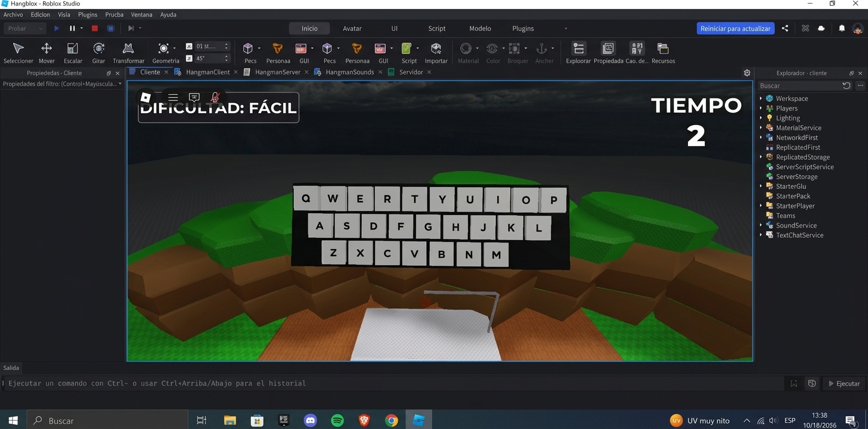The height and width of the screenshot is (429, 868).
Task: Click Reiniciar para actualizar button
Action: click(x=735, y=28)
